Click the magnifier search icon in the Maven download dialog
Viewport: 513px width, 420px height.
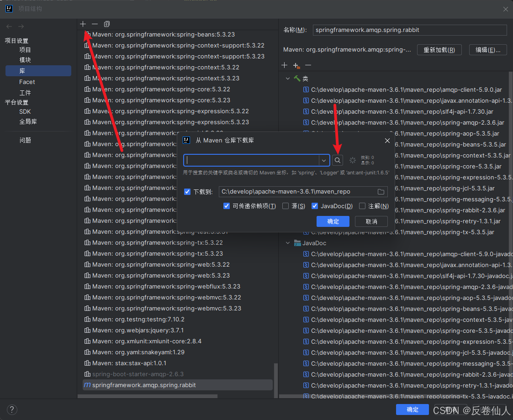click(337, 160)
